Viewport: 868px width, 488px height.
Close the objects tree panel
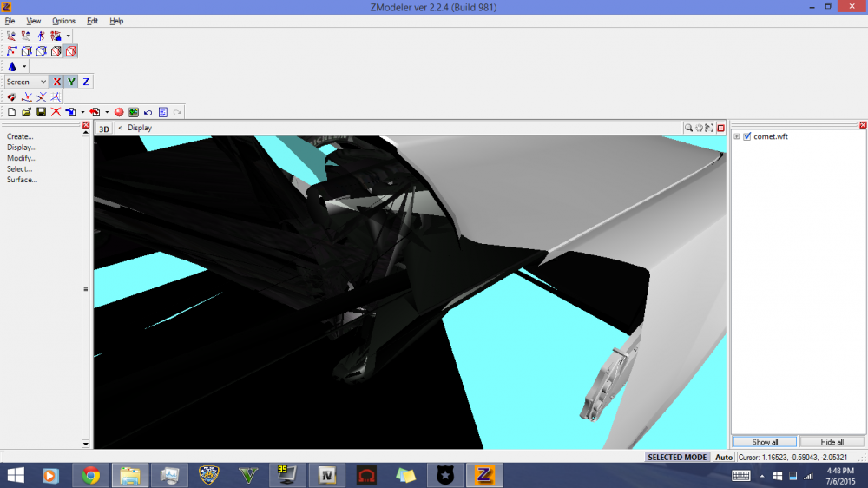tap(863, 125)
